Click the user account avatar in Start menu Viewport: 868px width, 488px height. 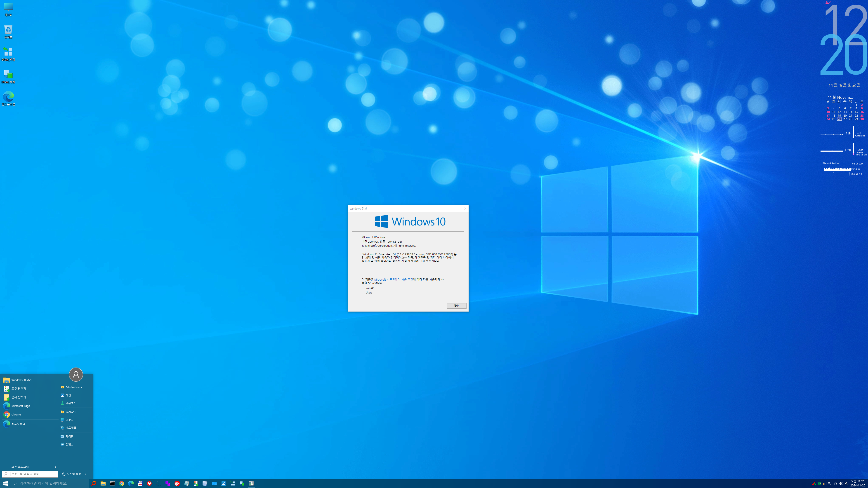click(76, 375)
